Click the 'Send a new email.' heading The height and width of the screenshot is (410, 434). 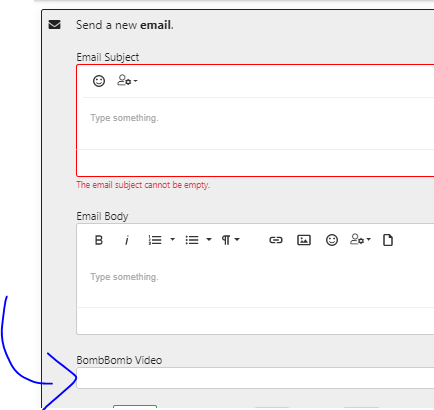(x=125, y=25)
